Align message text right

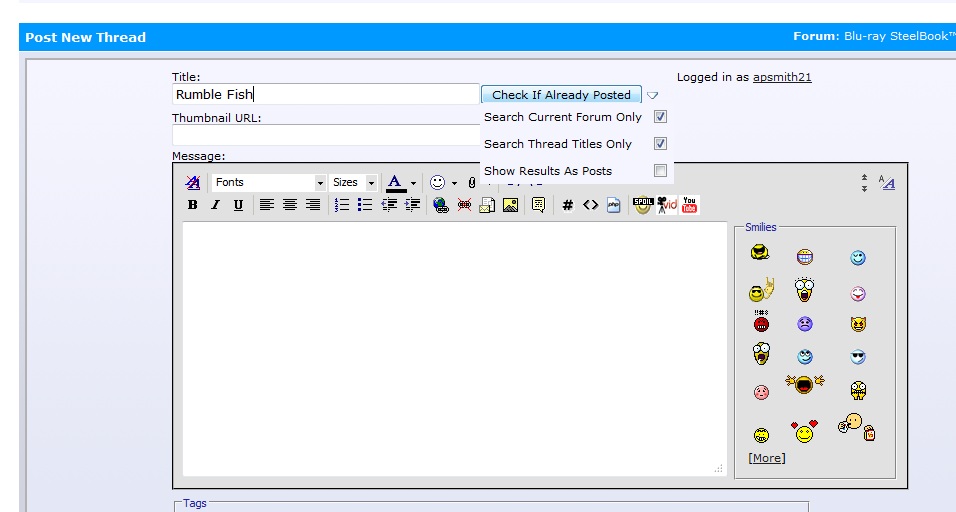click(313, 205)
